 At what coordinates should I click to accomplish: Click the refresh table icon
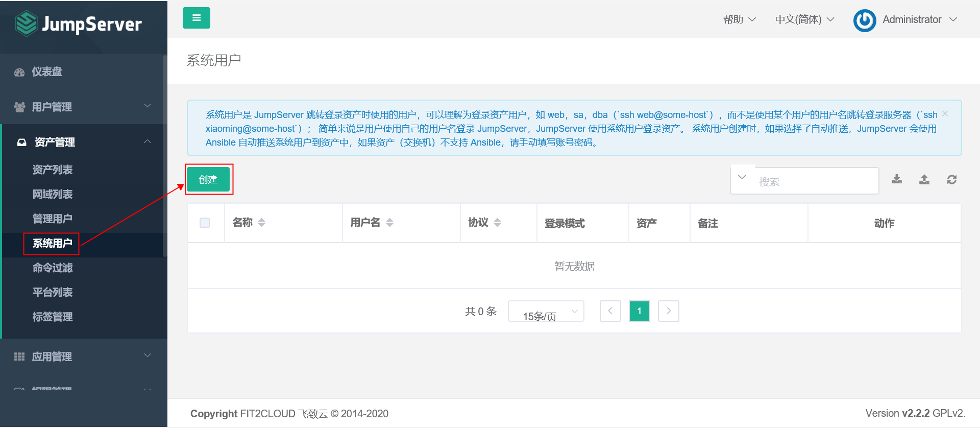click(x=952, y=179)
